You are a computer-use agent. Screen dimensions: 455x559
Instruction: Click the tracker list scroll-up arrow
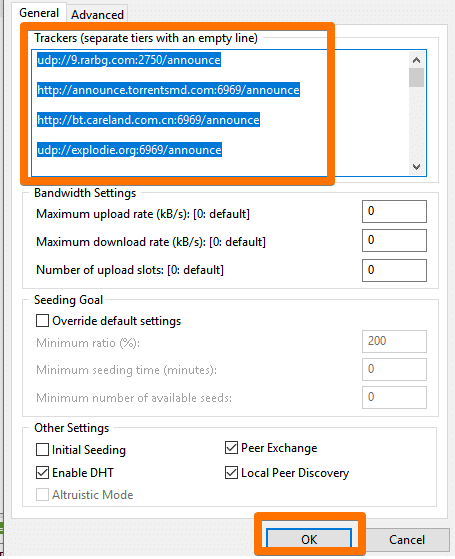tap(416, 60)
